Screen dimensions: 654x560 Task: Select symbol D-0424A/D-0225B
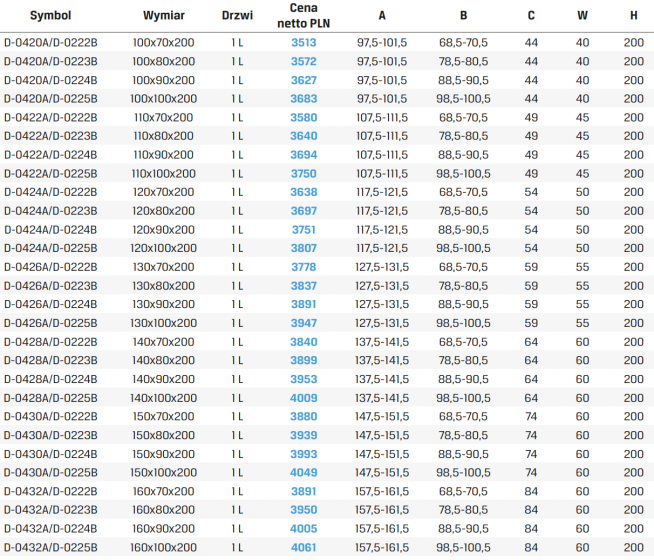[x=50, y=248]
